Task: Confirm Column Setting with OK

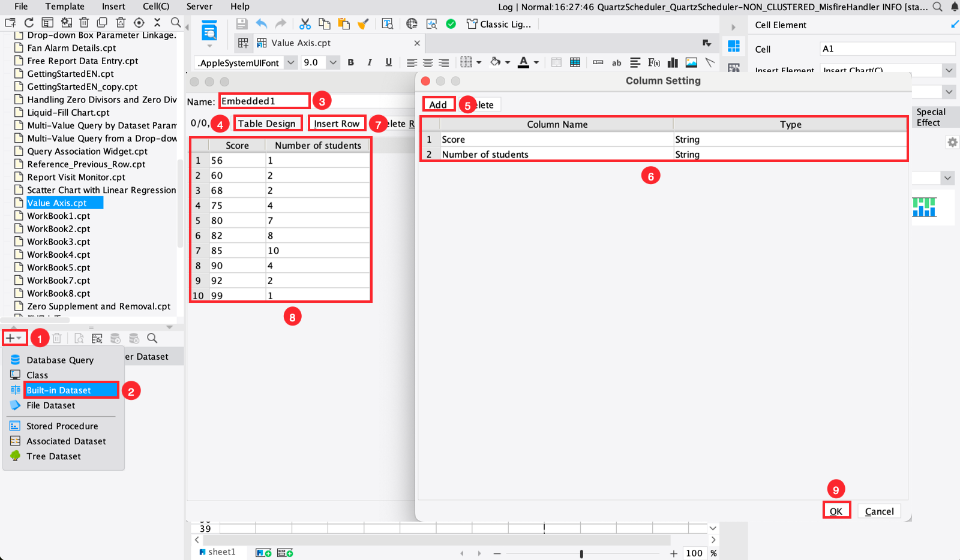Action: click(836, 511)
